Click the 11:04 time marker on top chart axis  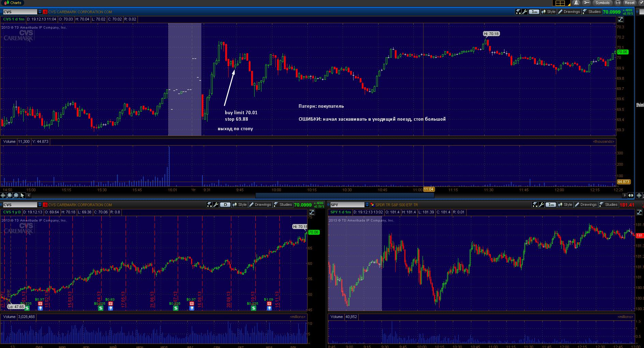[x=429, y=190]
